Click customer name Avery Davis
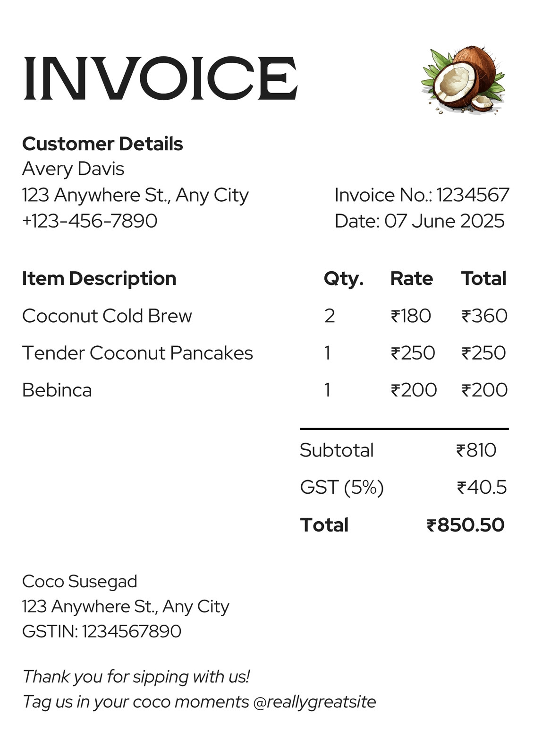This screenshot has height=756, width=534. pyautogui.click(x=73, y=169)
